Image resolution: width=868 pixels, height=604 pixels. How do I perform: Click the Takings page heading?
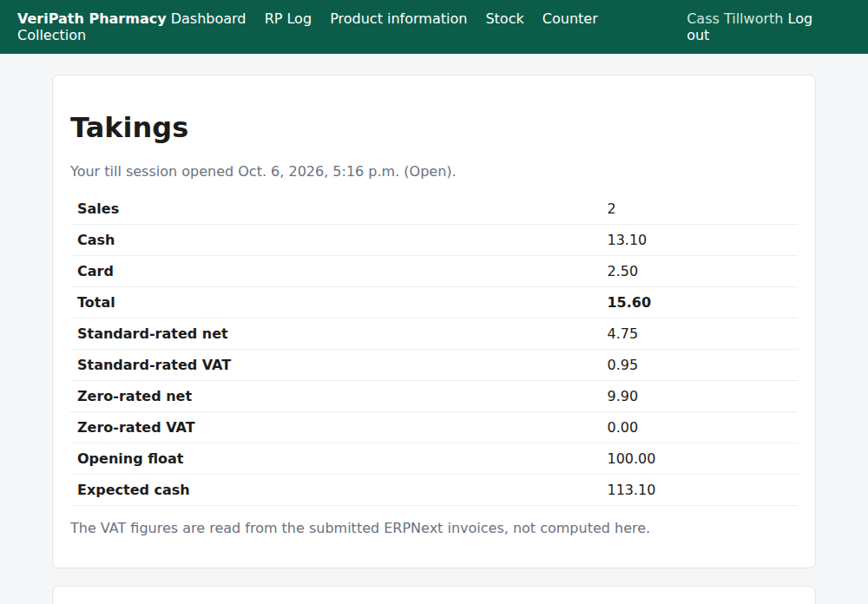129,128
